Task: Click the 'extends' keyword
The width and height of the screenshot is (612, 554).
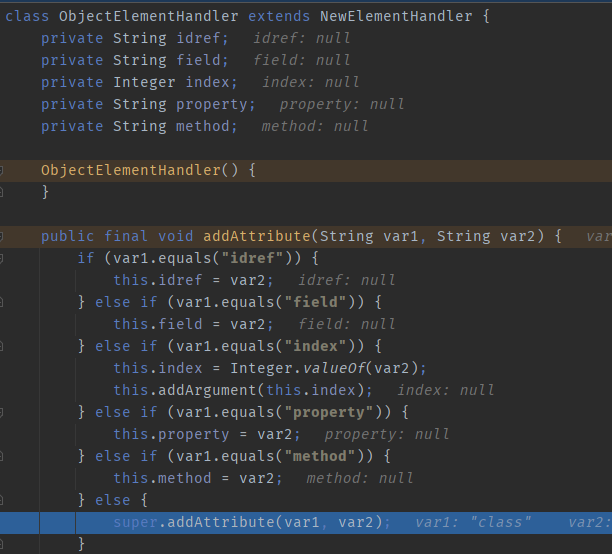Action: coord(279,16)
